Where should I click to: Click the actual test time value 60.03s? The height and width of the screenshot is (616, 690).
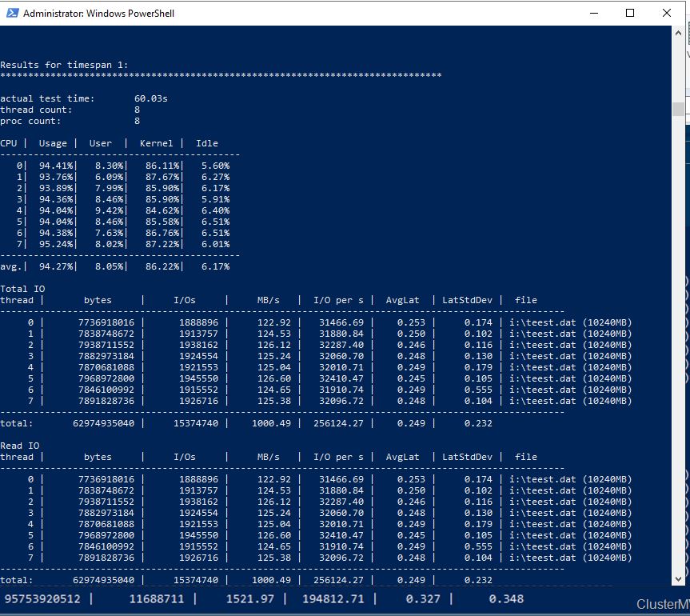click(151, 98)
